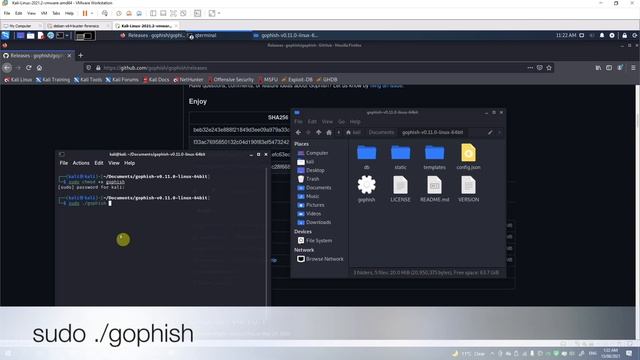640x360 pixels.
Task: Click VMware pause button
Action: (85, 13)
